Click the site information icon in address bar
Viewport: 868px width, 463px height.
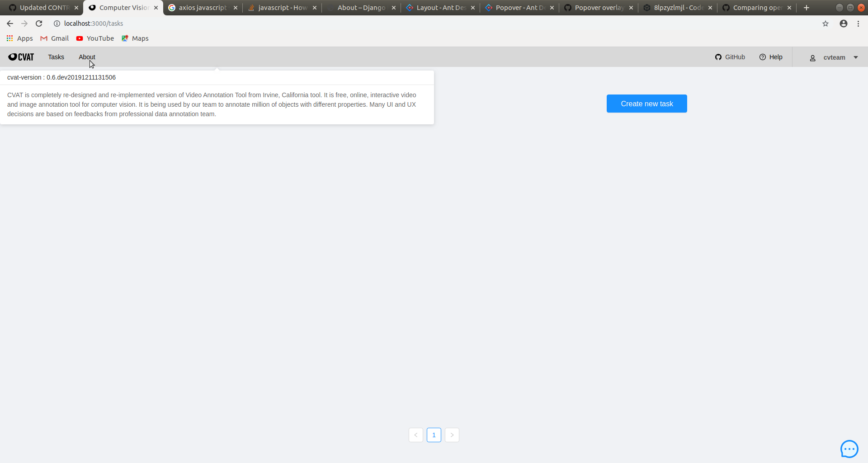(x=57, y=24)
